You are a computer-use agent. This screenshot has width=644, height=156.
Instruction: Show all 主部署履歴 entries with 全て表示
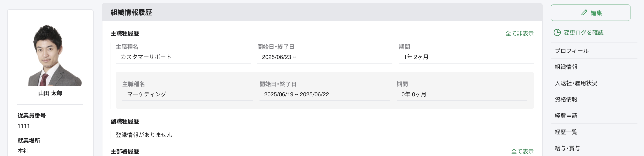522,151
